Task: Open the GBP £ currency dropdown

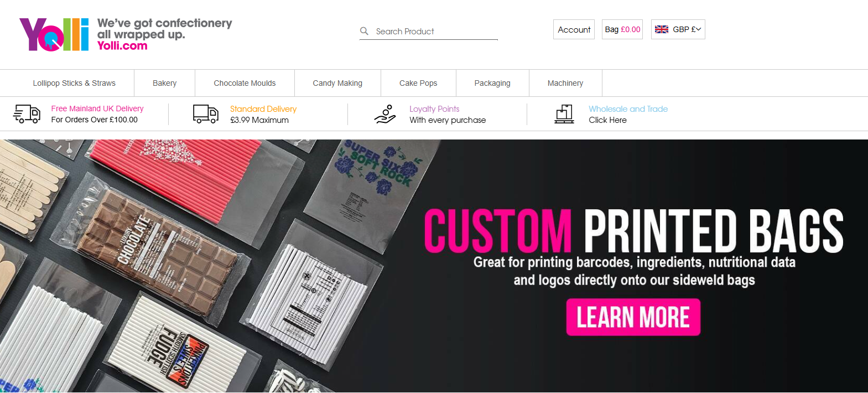Action: tap(678, 29)
